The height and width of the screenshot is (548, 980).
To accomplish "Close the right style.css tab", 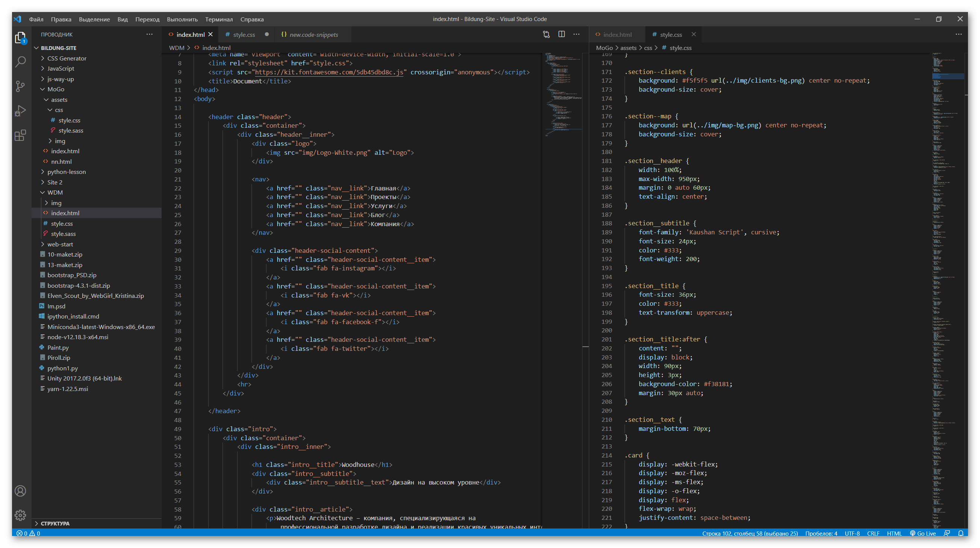I will tap(694, 34).
